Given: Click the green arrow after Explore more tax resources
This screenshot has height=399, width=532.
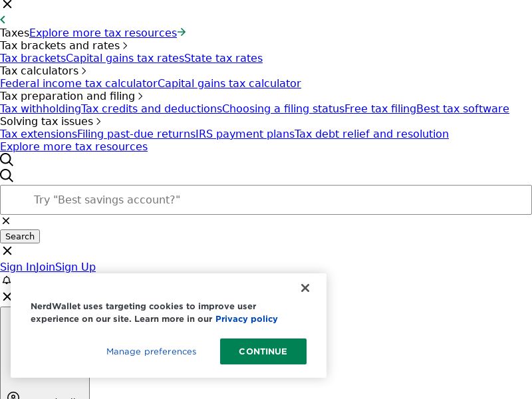Looking at the screenshot, I should [x=182, y=32].
